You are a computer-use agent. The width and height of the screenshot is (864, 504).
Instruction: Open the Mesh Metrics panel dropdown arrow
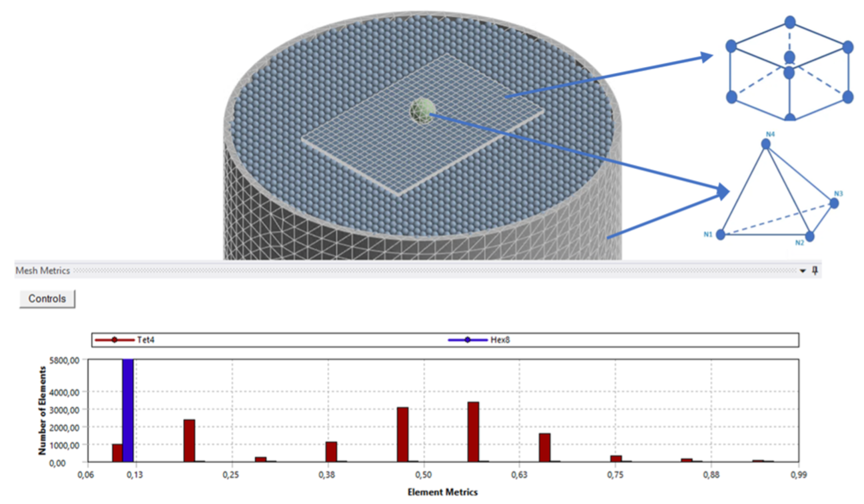(802, 271)
